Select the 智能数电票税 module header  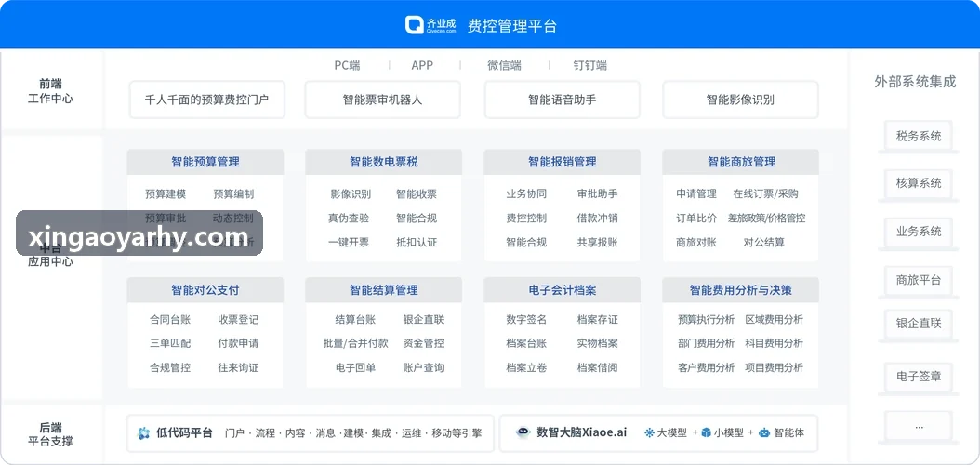click(384, 162)
